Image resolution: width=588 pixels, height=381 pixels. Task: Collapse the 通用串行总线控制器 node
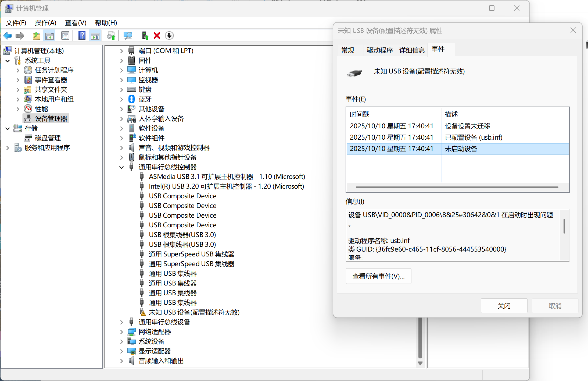click(121, 167)
